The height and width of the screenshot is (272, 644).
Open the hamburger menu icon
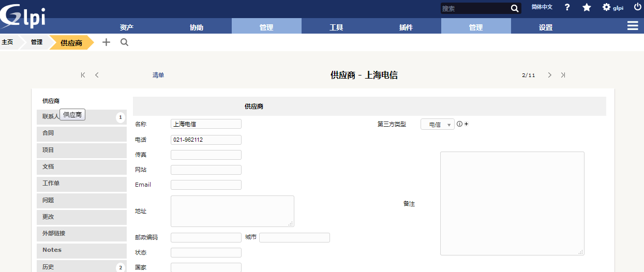633,26
